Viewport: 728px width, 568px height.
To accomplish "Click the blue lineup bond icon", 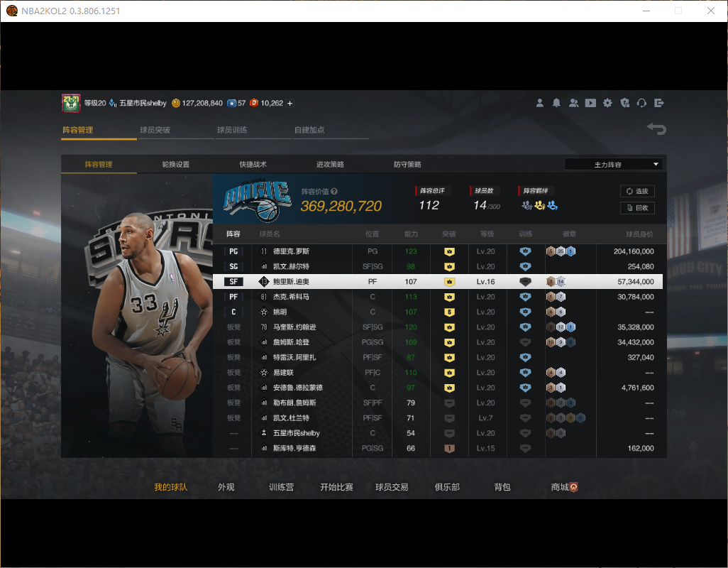I will (x=552, y=205).
